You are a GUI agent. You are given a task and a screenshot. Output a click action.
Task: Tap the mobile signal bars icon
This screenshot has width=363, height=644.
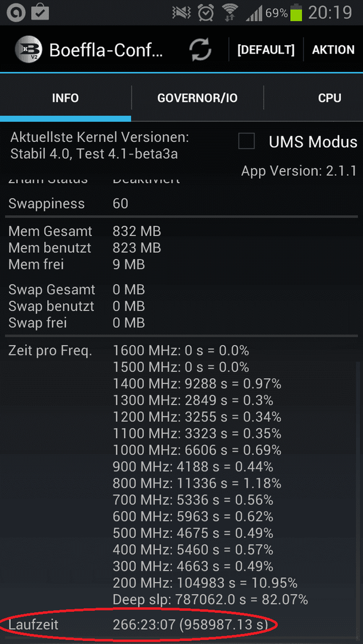(x=254, y=14)
